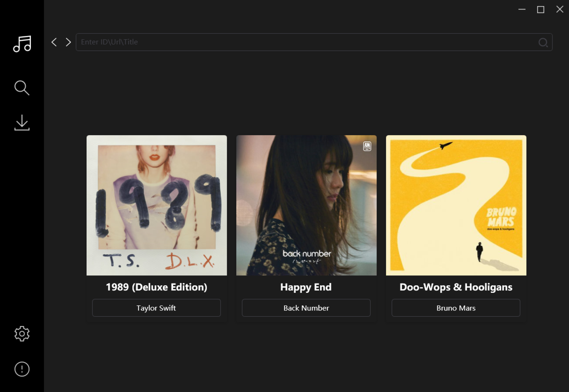Open the 1989 (Deluxe Edition) album cover
The image size is (569, 392).
[156, 205]
